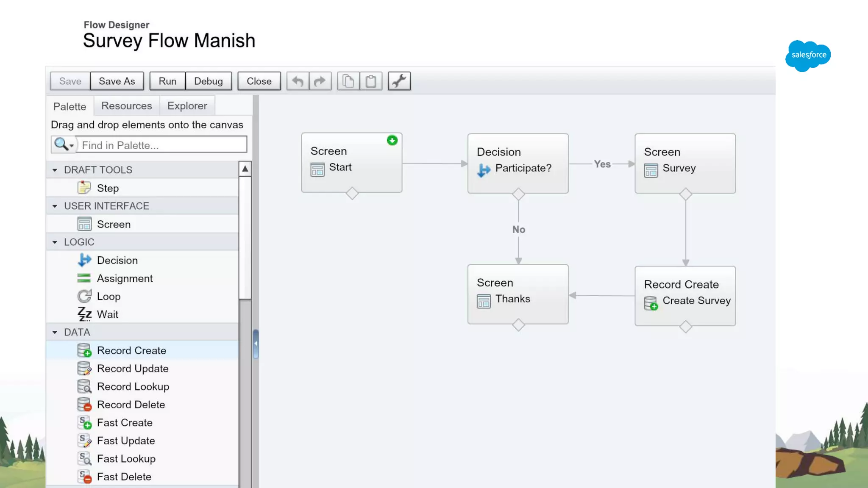Collapse the DRAFT TOOLS section
Viewport: 868px width, 488px height.
pyautogui.click(x=55, y=170)
